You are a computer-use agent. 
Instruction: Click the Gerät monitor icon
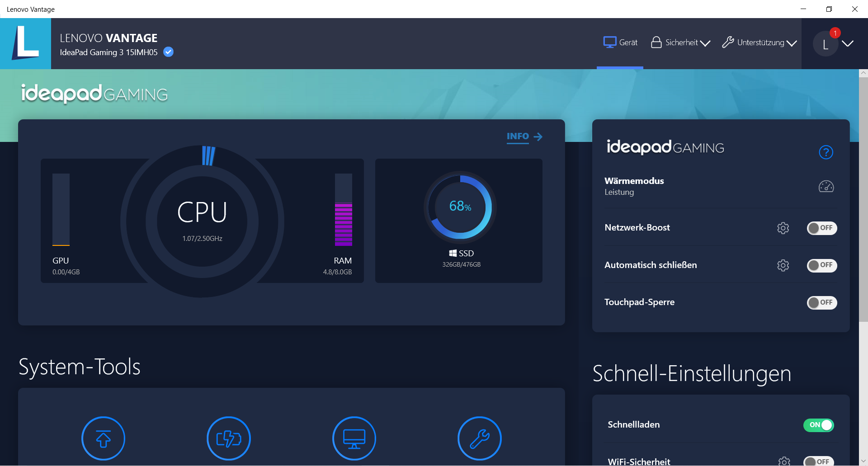click(x=610, y=42)
